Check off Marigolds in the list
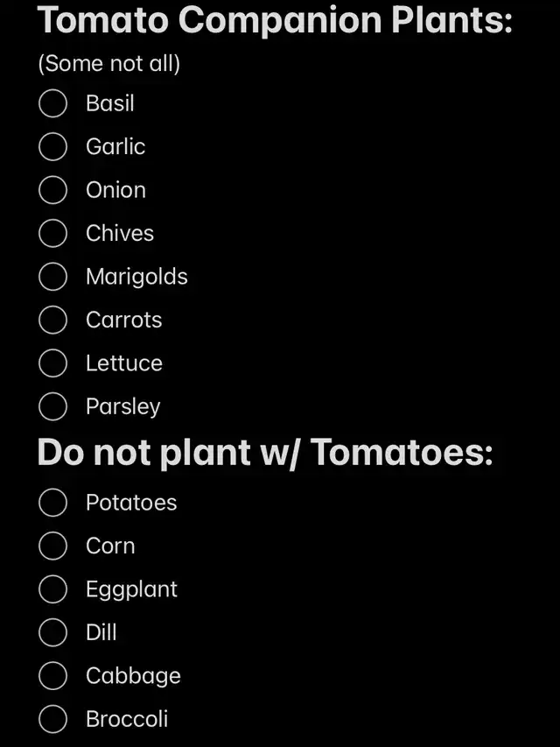Screen dimensions: 560x747 (53, 277)
